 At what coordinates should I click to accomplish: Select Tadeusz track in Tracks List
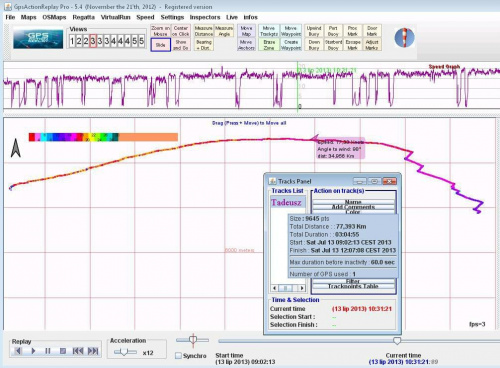[x=286, y=202]
